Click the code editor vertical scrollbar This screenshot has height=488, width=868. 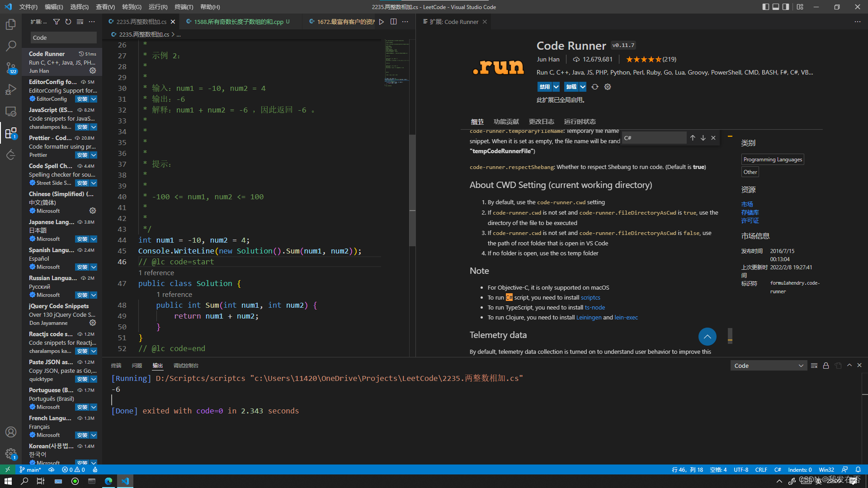coord(412,190)
